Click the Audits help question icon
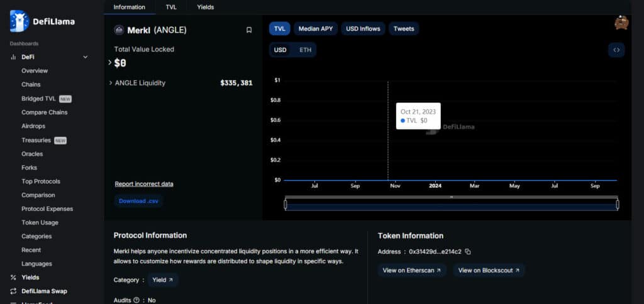 coord(136,300)
